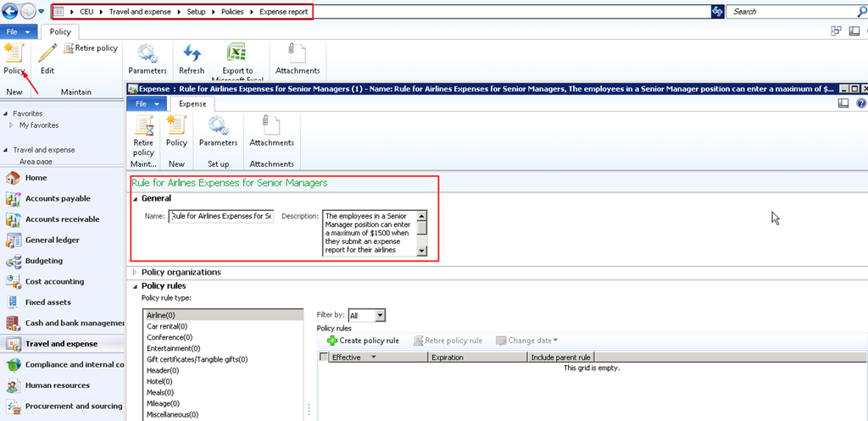Click the Refresh icon in the ribbon

(192, 54)
